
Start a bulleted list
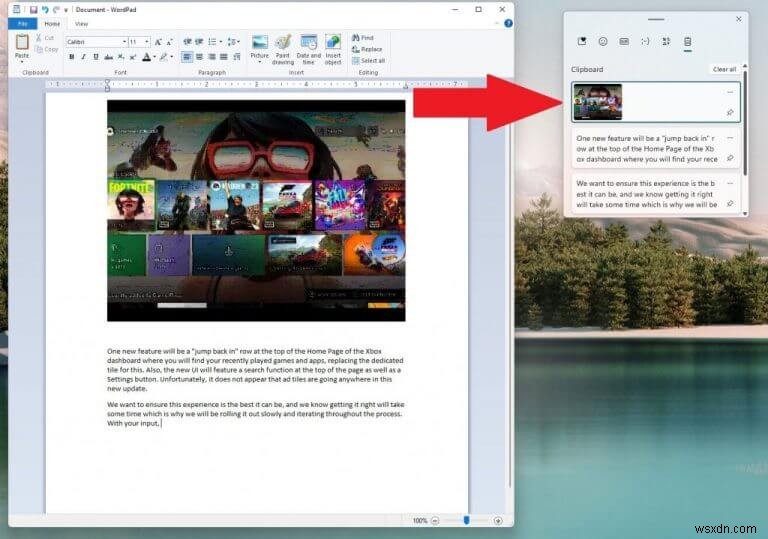point(212,42)
